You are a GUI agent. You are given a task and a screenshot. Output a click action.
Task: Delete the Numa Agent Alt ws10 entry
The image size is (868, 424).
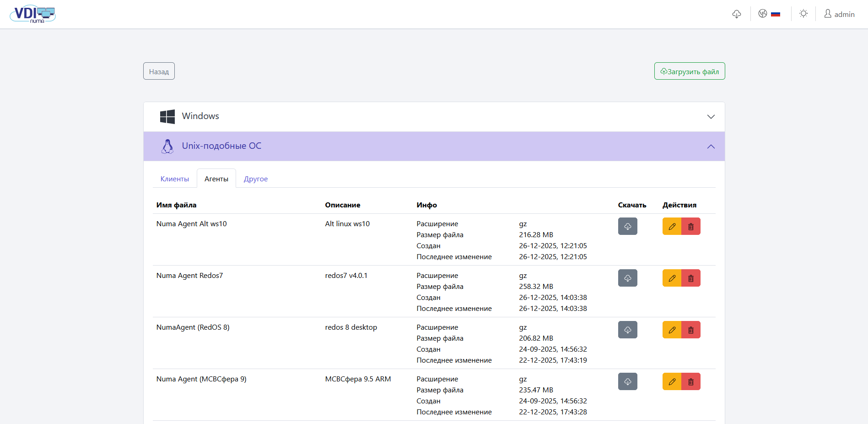click(691, 226)
